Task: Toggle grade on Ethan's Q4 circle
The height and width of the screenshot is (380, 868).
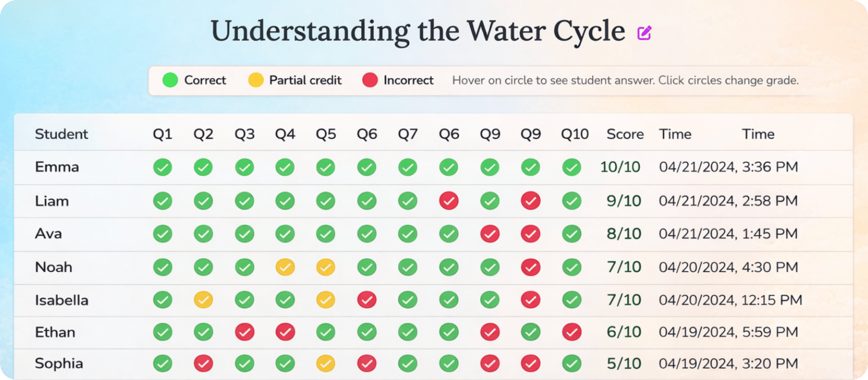Action: (x=285, y=332)
